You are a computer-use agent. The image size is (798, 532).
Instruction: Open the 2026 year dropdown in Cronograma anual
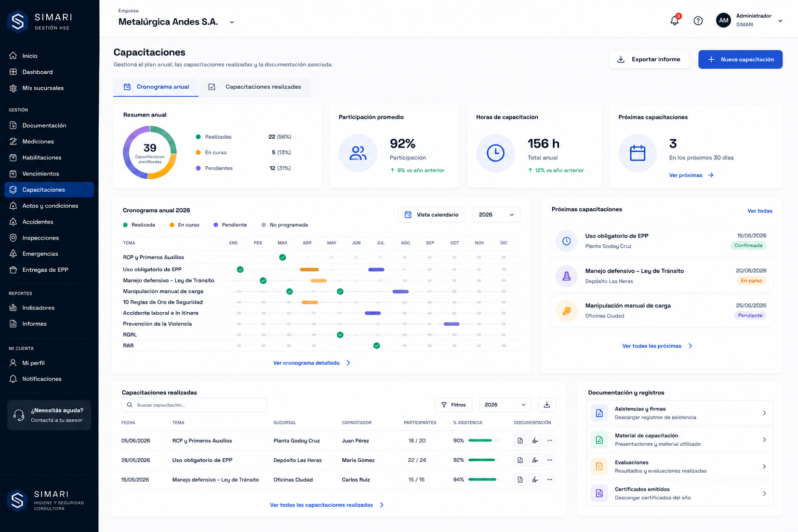[496, 215]
